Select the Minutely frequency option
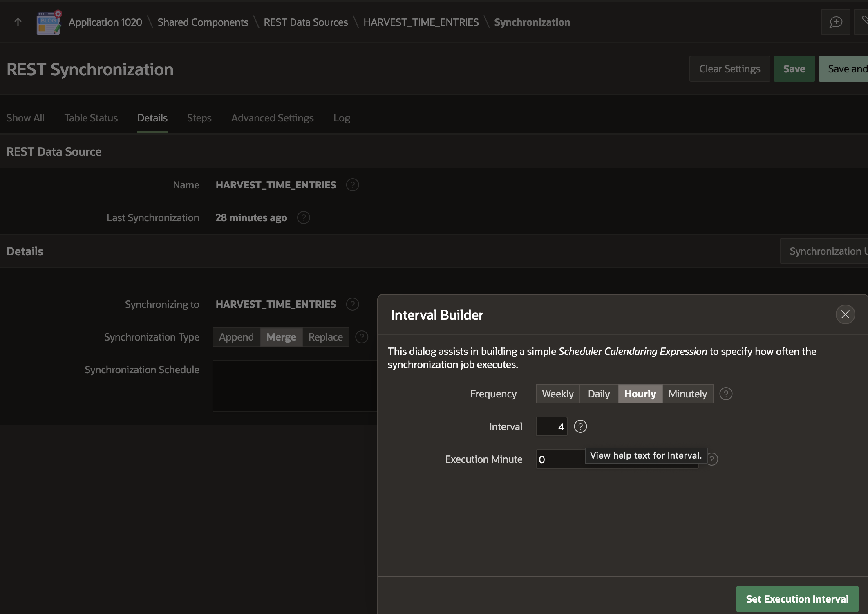 687,393
